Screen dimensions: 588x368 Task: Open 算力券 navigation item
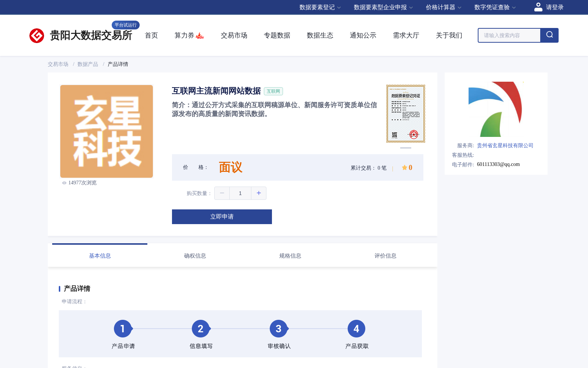click(184, 35)
